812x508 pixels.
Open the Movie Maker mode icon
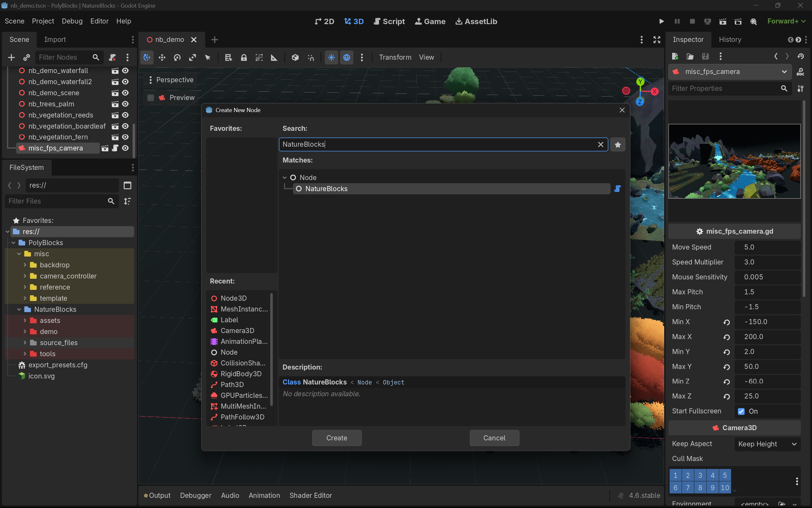click(754, 21)
